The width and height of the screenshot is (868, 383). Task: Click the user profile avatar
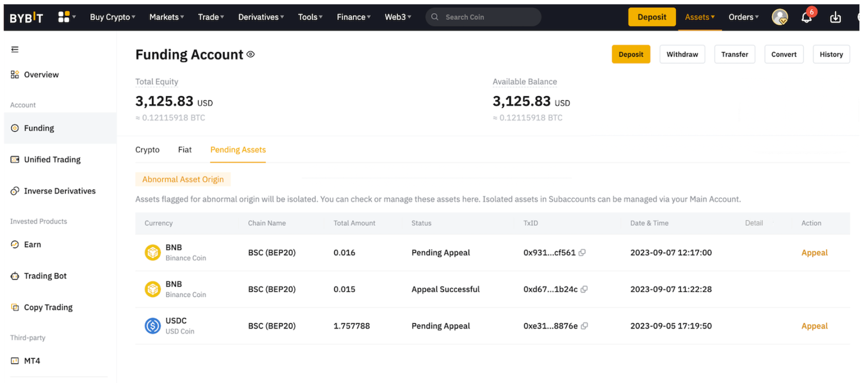click(x=780, y=18)
